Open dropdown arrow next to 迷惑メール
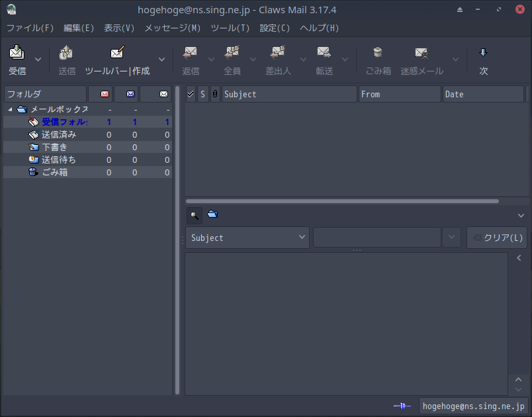Viewport: 532px width, 417px height. (x=456, y=60)
